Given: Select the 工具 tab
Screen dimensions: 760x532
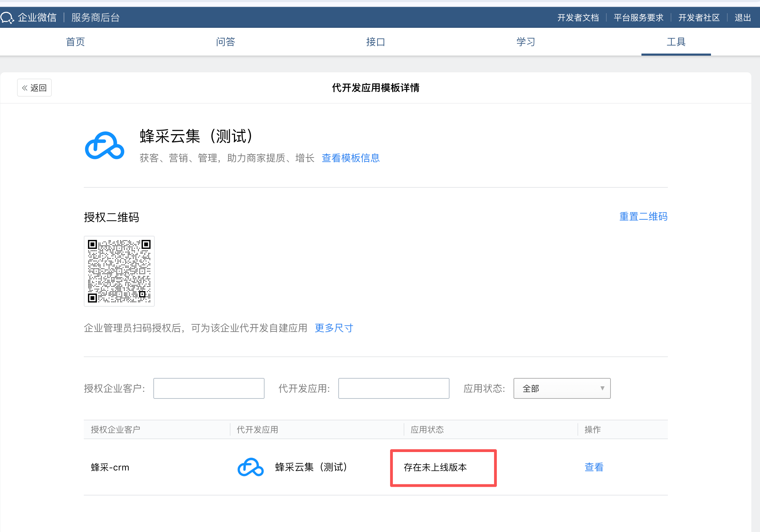Looking at the screenshot, I should click(676, 42).
